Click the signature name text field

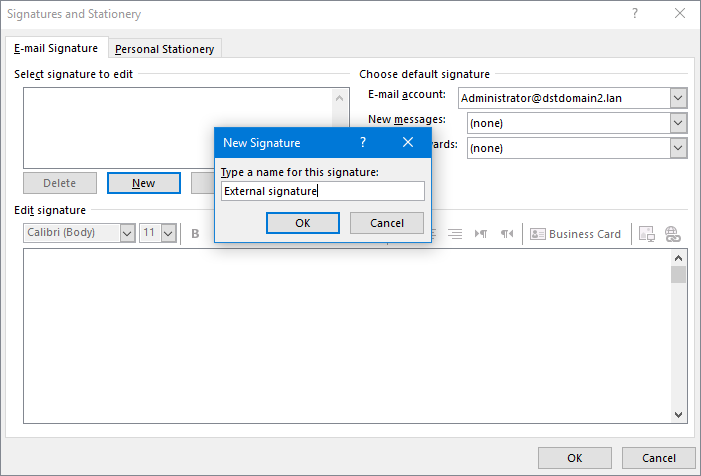(x=322, y=191)
